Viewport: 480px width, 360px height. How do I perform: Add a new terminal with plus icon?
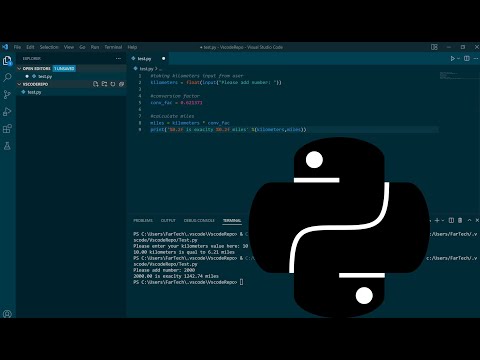click(437, 220)
